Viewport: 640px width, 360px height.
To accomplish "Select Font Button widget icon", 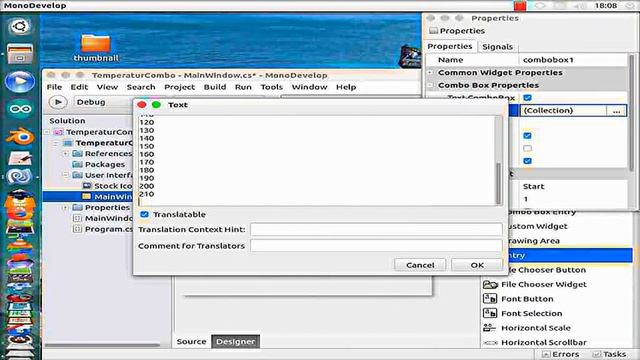I will [489, 299].
